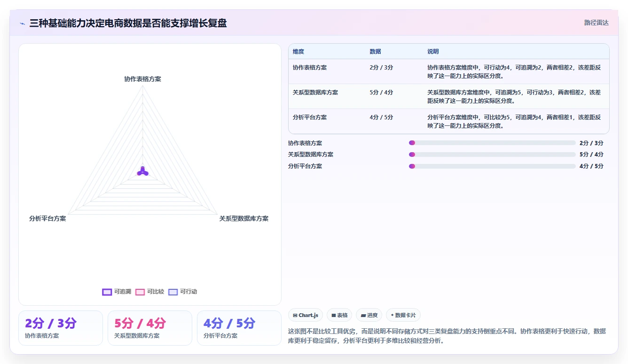Click the lightning icon beside the page title
Screen dimensions: 628x364
[22, 23]
